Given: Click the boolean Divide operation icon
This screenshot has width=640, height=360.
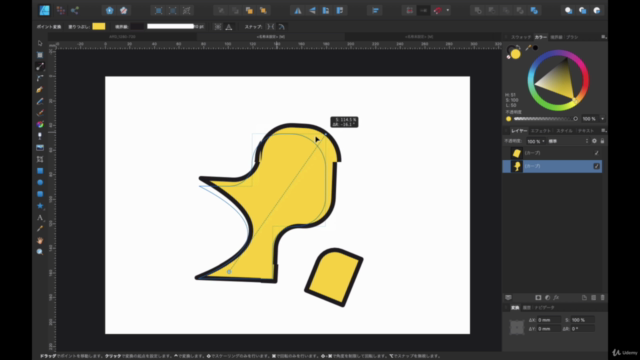Looking at the screenshot, I should click(534, 11).
